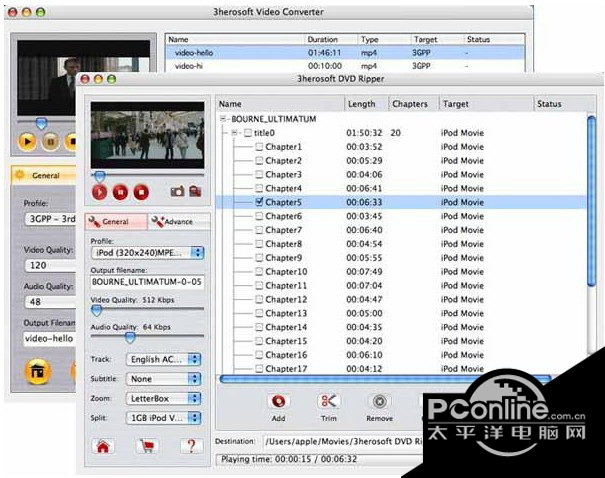Click the Target column header in DVD Ripper

click(486, 104)
